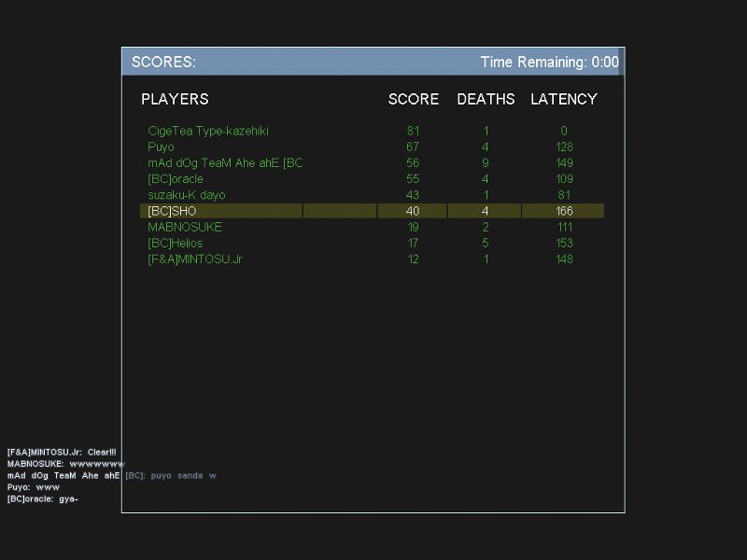
Task: Click the latency value 149
Action: (564, 162)
